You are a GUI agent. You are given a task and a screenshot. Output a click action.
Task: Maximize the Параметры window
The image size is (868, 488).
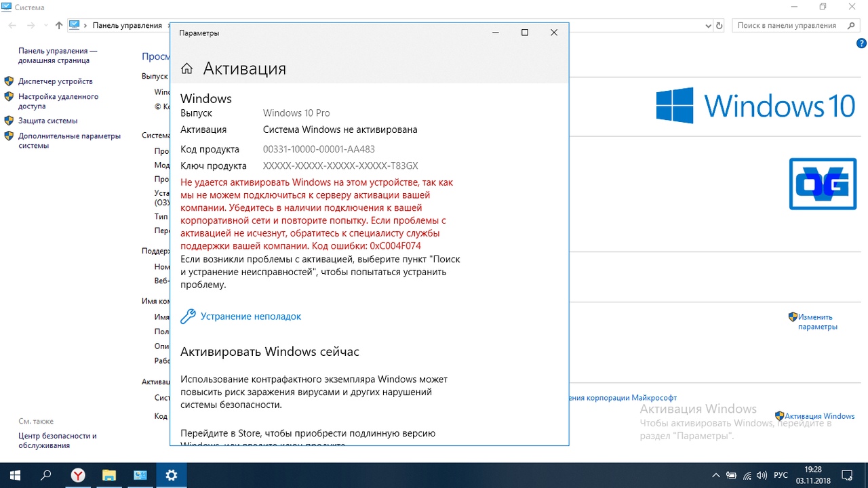pos(524,33)
